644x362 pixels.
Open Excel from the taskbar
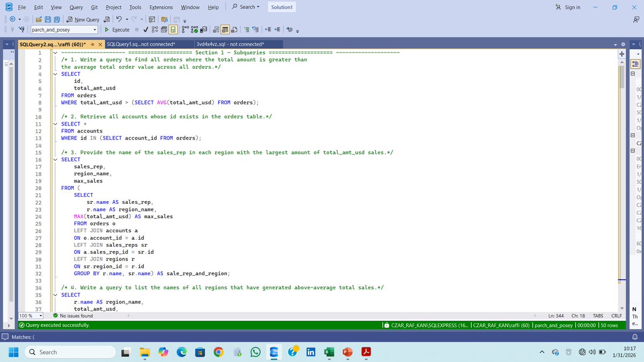tap(328, 352)
